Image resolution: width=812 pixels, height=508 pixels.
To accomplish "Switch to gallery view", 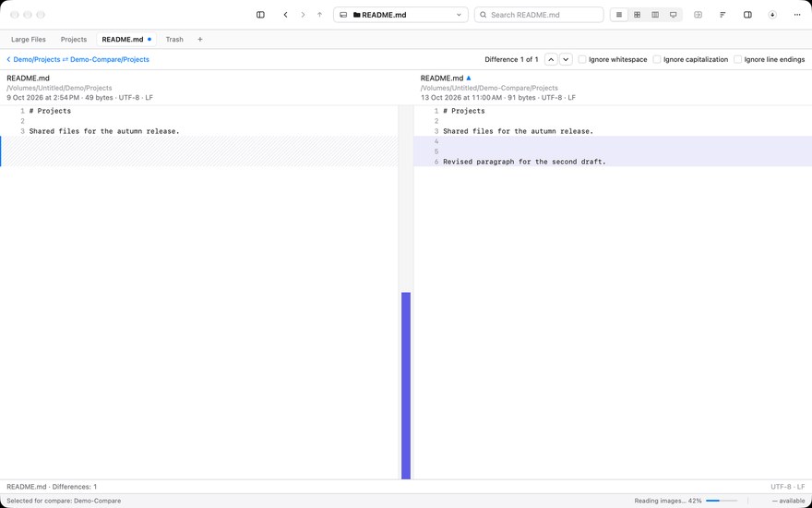I will (x=674, y=15).
